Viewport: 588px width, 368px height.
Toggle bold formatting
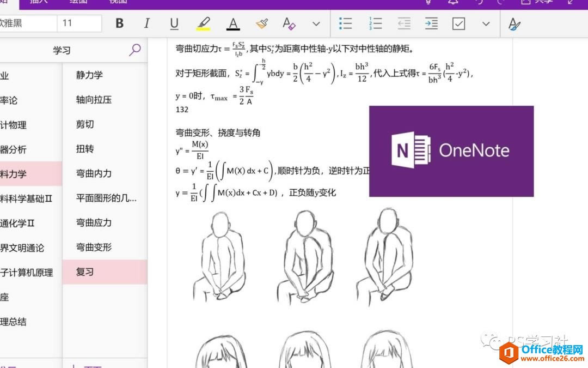point(119,23)
